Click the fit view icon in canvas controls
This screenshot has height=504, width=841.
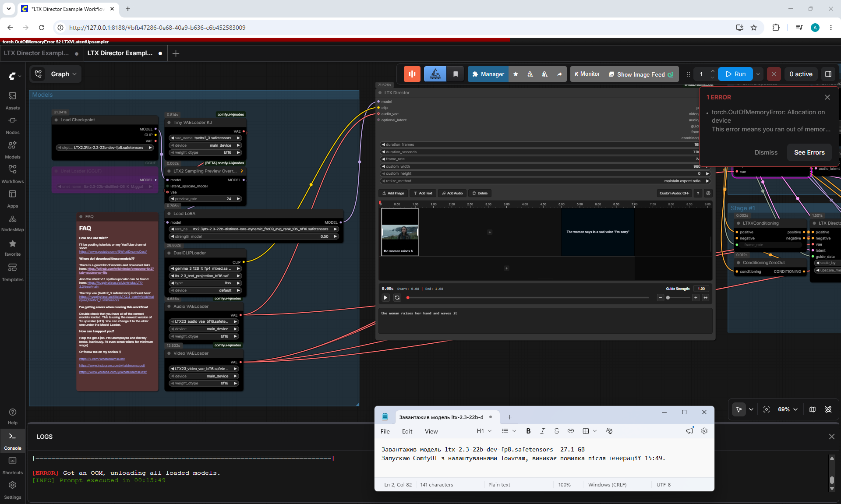(767, 409)
